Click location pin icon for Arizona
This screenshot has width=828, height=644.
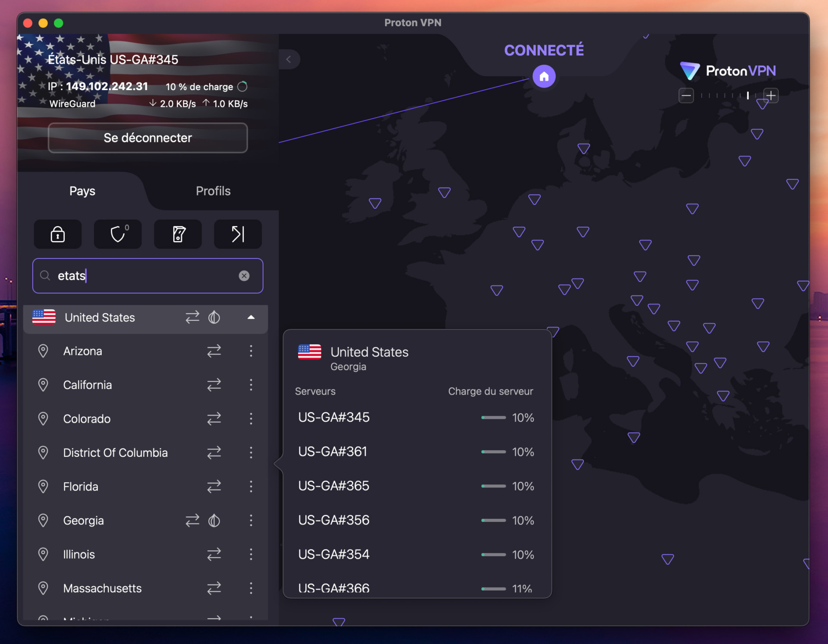pos(43,351)
